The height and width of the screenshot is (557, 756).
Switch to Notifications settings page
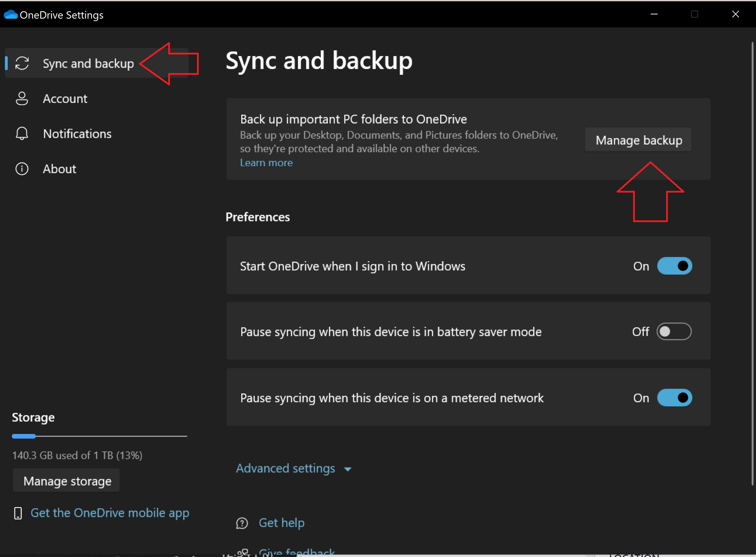pyautogui.click(x=77, y=134)
